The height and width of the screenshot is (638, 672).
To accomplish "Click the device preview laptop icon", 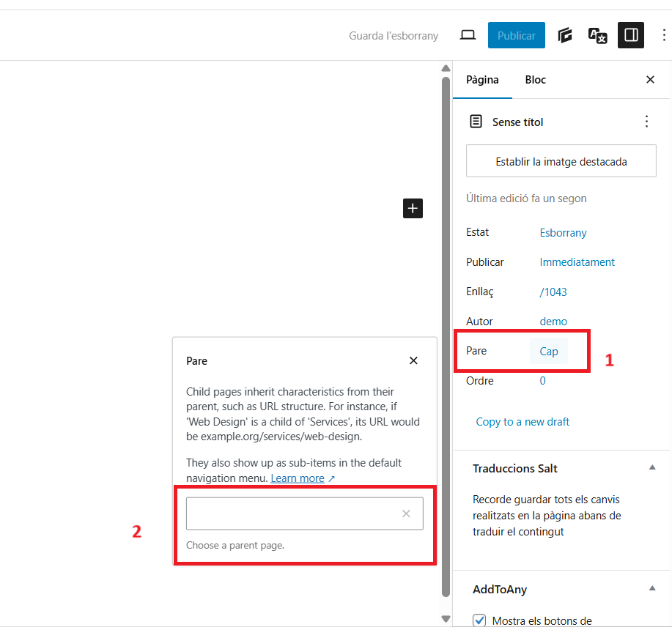I will tap(468, 35).
